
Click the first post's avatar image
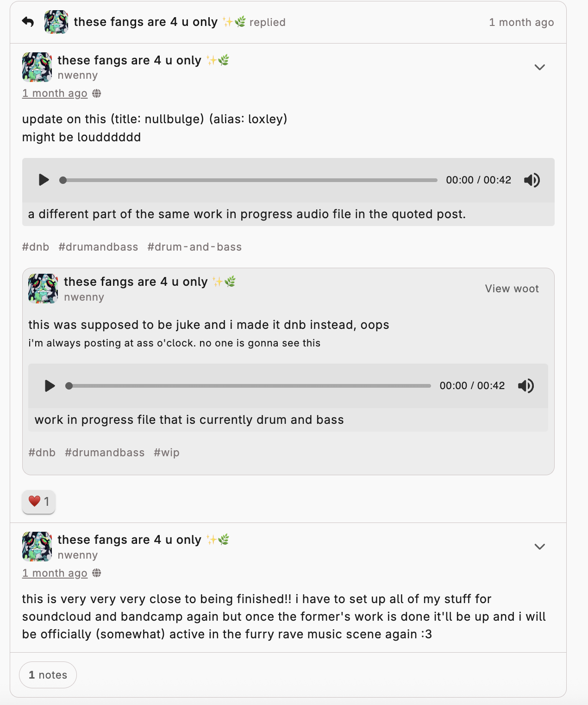(x=37, y=67)
